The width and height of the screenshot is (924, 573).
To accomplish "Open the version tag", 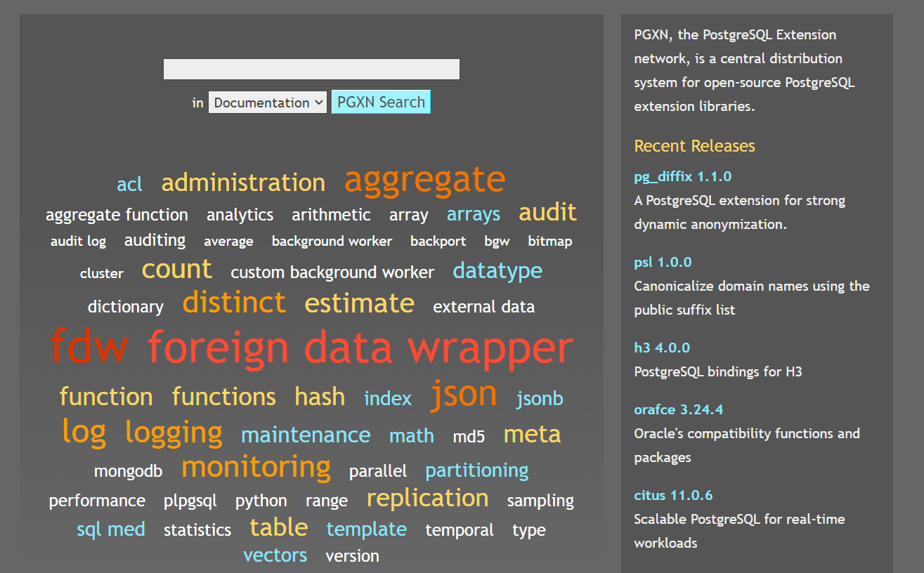I will 352,556.
